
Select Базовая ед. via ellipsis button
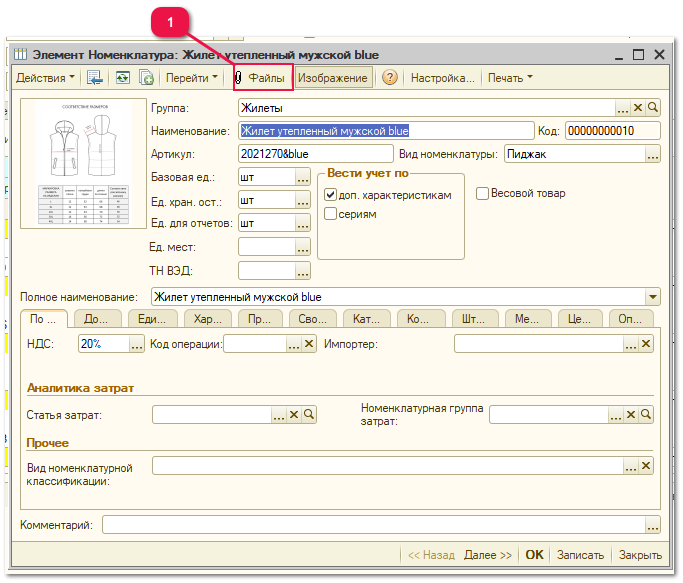point(303,177)
